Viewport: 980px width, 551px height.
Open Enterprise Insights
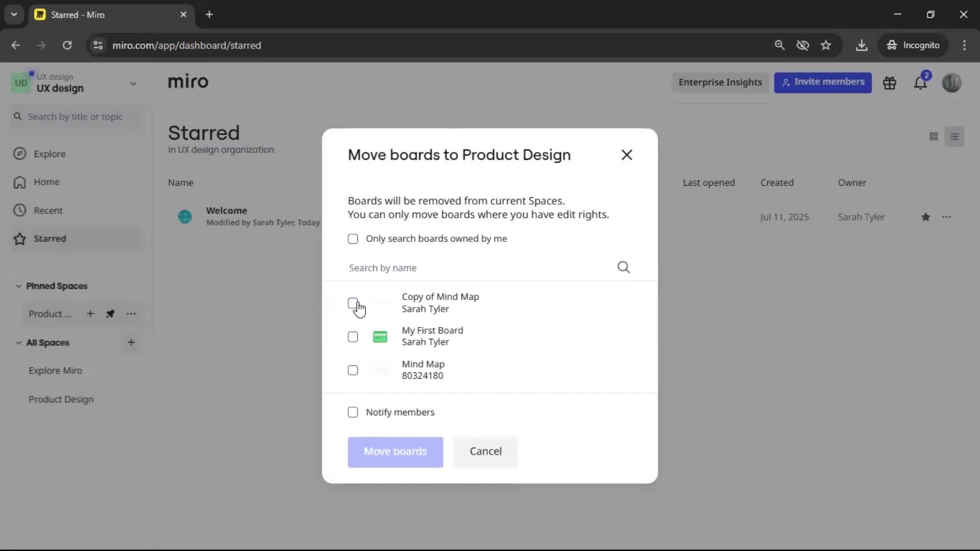coord(720,83)
